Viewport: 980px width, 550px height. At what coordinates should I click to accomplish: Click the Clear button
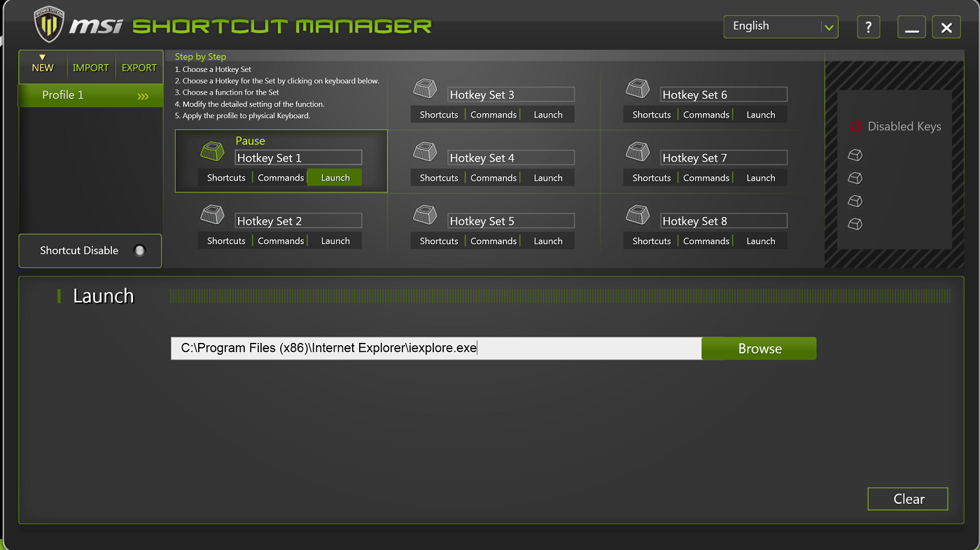pyautogui.click(x=908, y=499)
